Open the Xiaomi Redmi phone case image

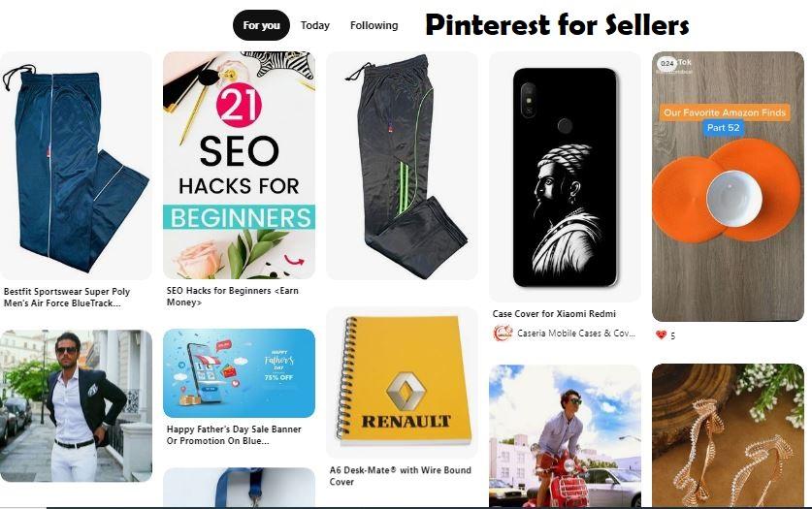coord(565,176)
